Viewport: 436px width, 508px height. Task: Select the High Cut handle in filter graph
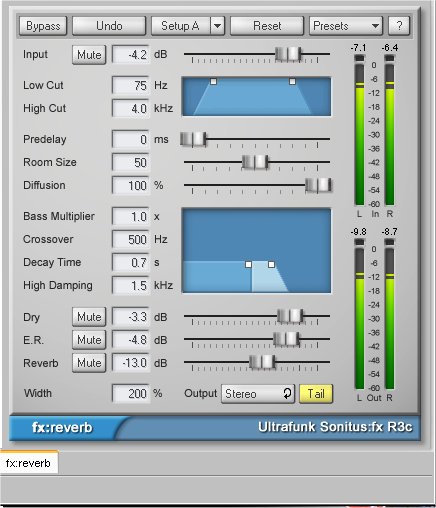[x=292, y=81]
